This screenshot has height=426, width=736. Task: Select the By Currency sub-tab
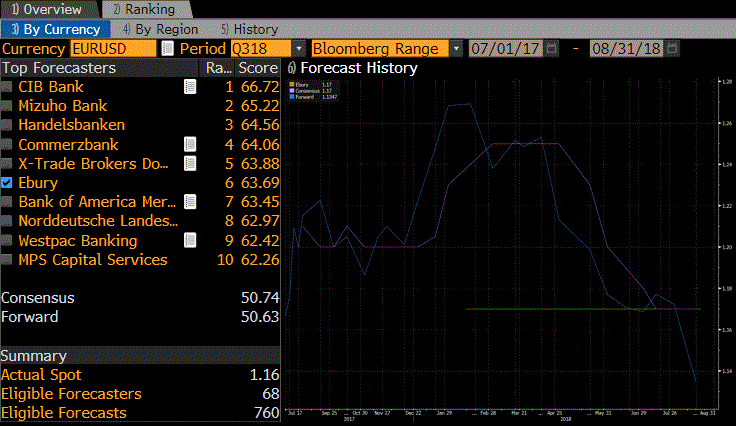click(x=55, y=29)
